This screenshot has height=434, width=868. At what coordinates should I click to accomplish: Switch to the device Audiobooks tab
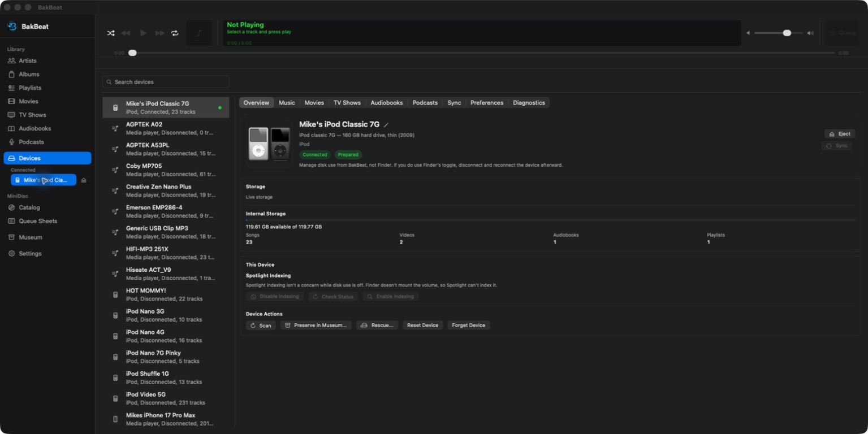tap(387, 103)
